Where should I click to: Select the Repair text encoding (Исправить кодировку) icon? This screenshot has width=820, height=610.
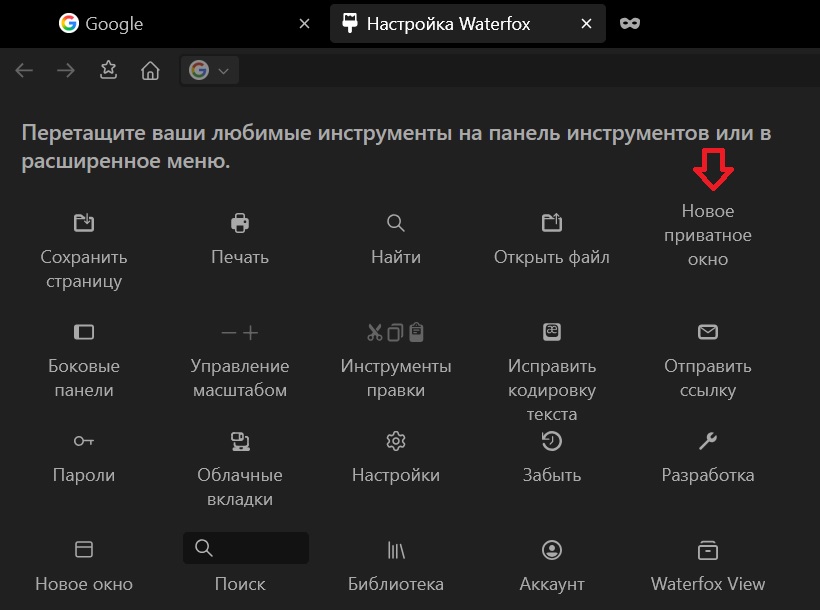[x=552, y=332]
